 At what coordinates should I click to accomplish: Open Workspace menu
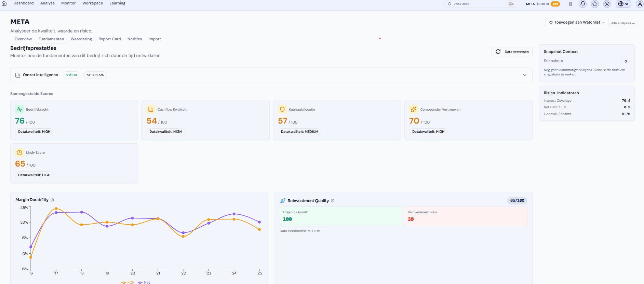(93, 3)
